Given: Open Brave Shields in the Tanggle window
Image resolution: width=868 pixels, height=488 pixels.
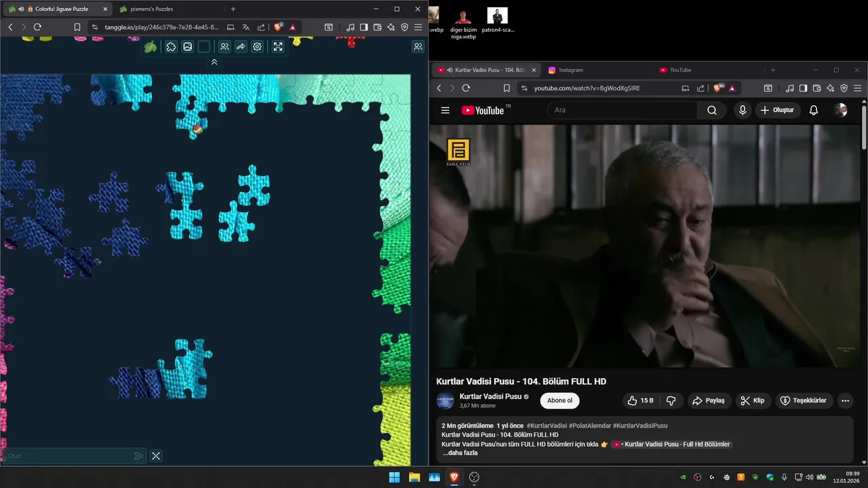Looking at the screenshot, I should (279, 27).
